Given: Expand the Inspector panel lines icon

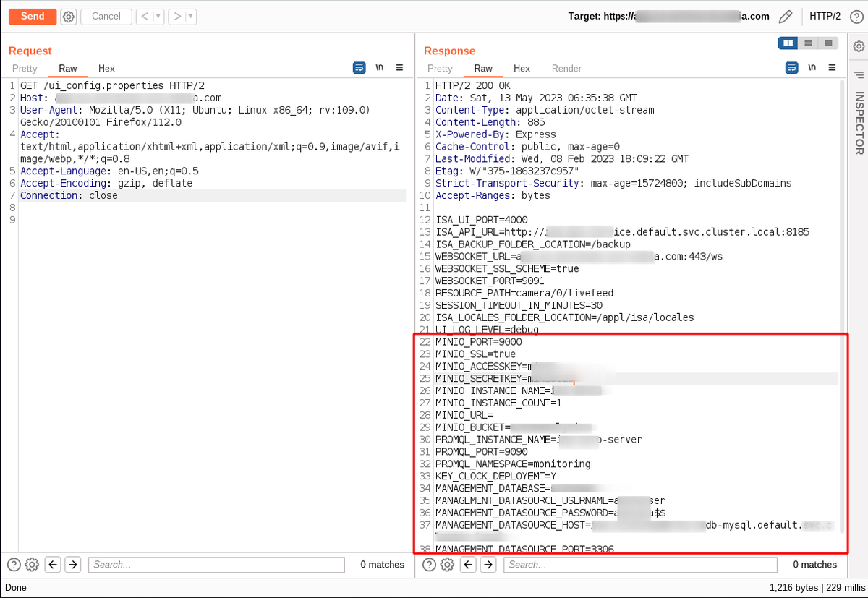Looking at the screenshot, I should (859, 75).
